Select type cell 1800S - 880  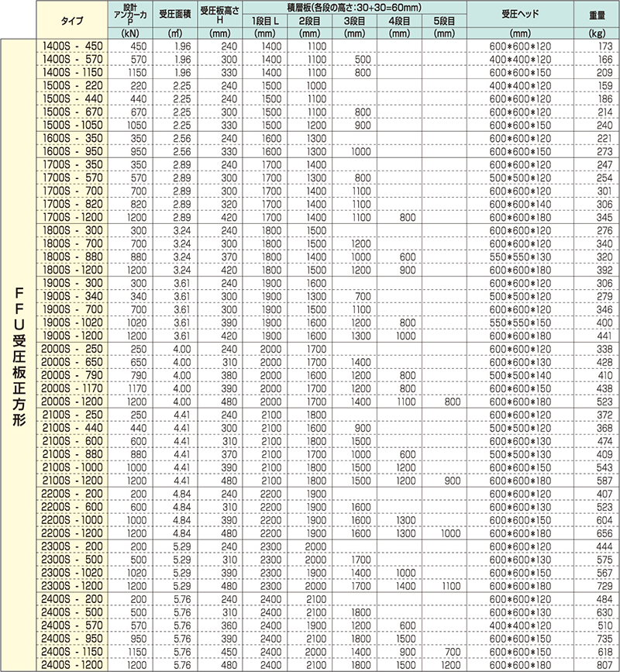tap(72, 257)
